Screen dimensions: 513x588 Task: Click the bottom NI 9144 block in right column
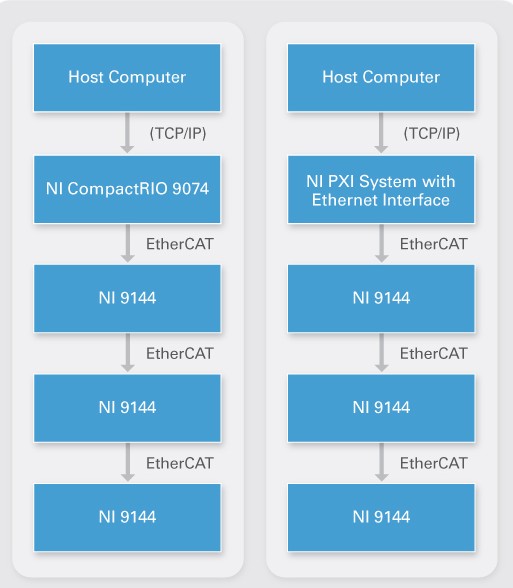click(381, 518)
